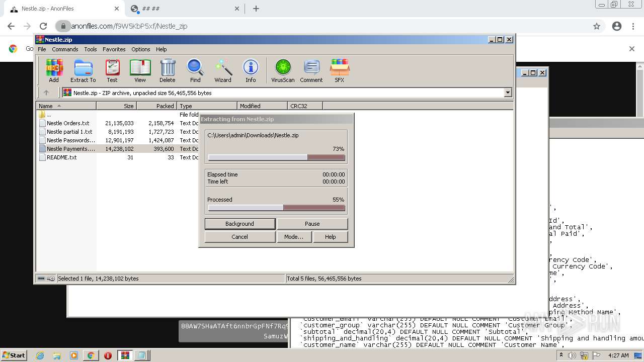Click the Background button in extraction dialog
The height and width of the screenshot is (362, 644).
point(240,224)
